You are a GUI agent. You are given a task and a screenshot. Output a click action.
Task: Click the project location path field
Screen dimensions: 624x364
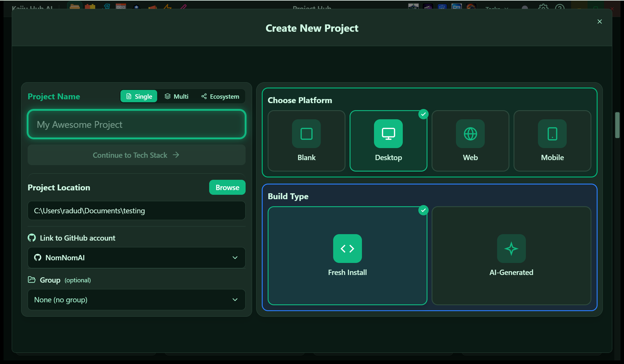[137, 211]
